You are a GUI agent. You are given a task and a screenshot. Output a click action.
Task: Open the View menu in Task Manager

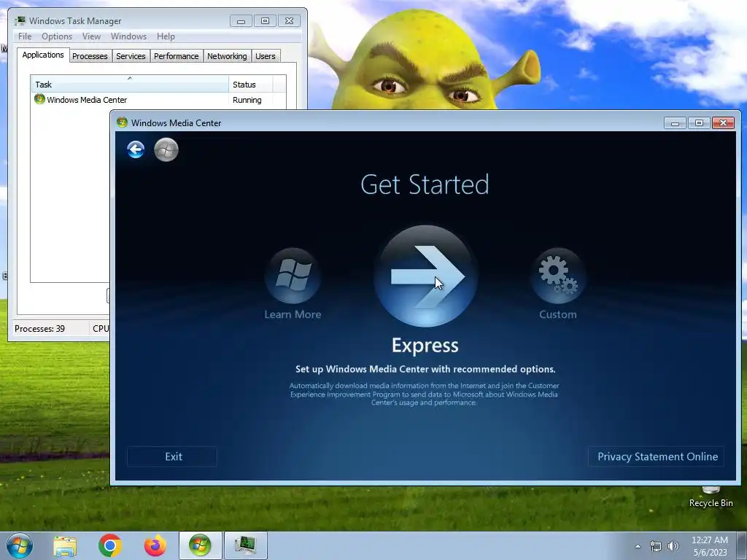pos(91,36)
